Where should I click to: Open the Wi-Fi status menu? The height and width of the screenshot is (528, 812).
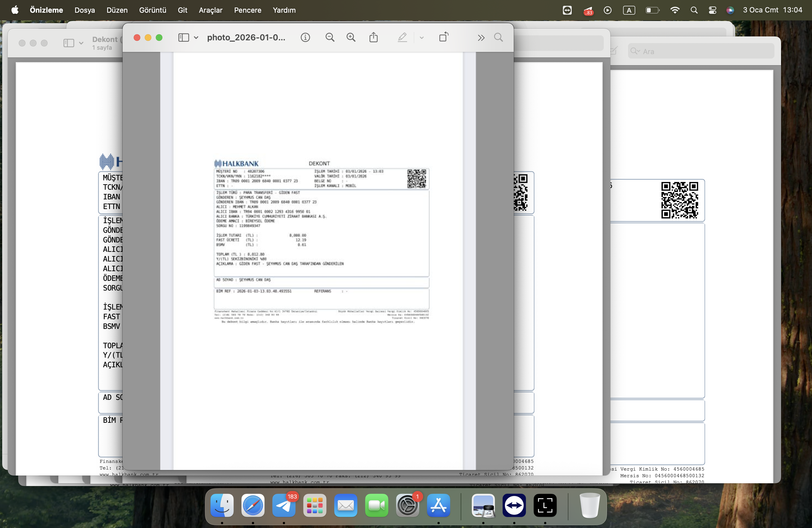674,10
